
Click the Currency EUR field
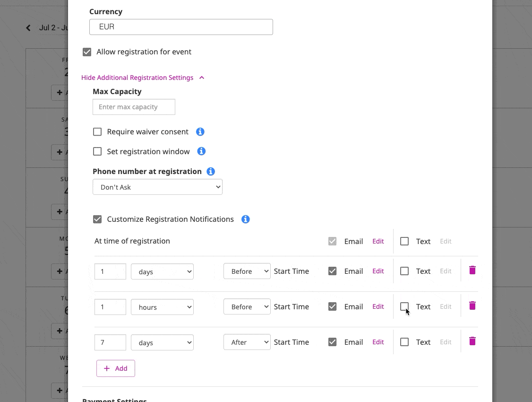181,27
